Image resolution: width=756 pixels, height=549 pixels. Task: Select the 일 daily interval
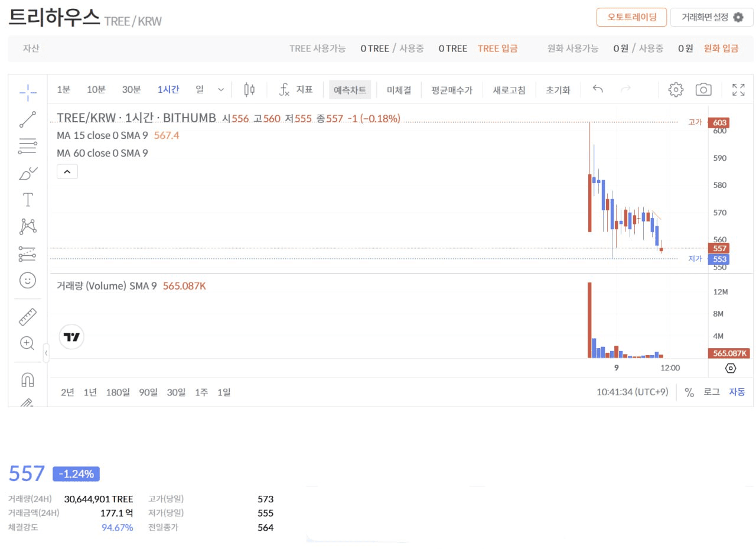pos(200,90)
